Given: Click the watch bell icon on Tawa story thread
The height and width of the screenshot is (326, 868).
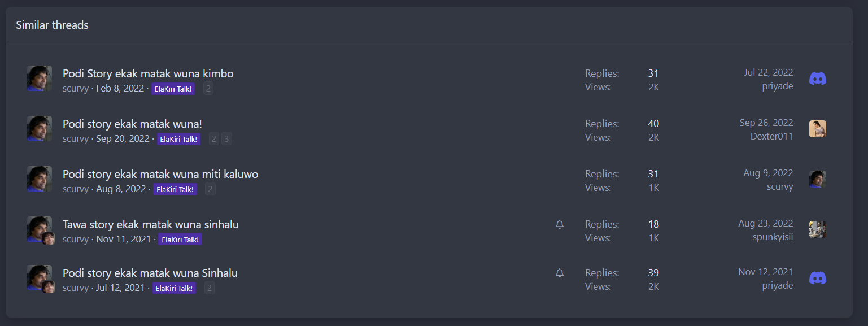Looking at the screenshot, I should tap(560, 224).
